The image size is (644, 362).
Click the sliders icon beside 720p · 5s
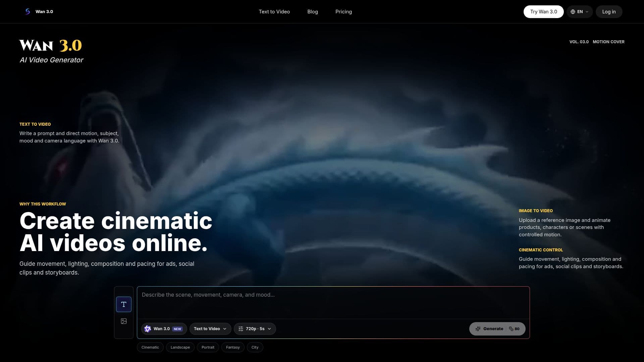[241, 329]
